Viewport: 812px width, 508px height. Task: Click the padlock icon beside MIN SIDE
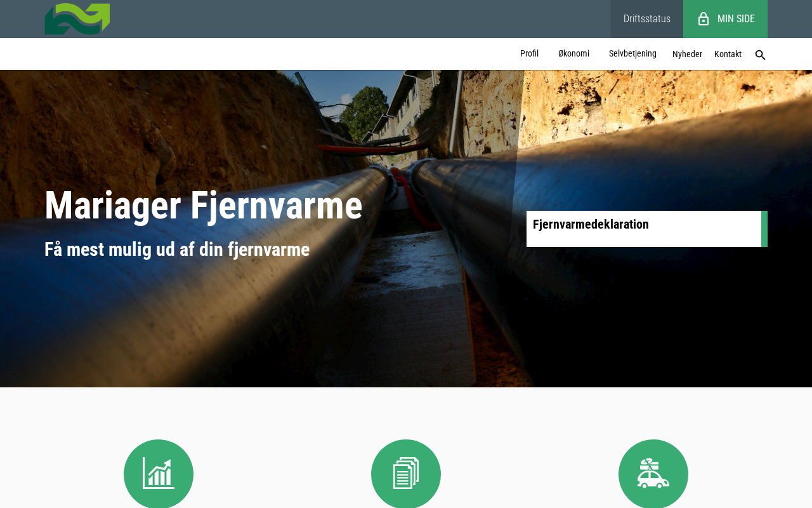(704, 19)
